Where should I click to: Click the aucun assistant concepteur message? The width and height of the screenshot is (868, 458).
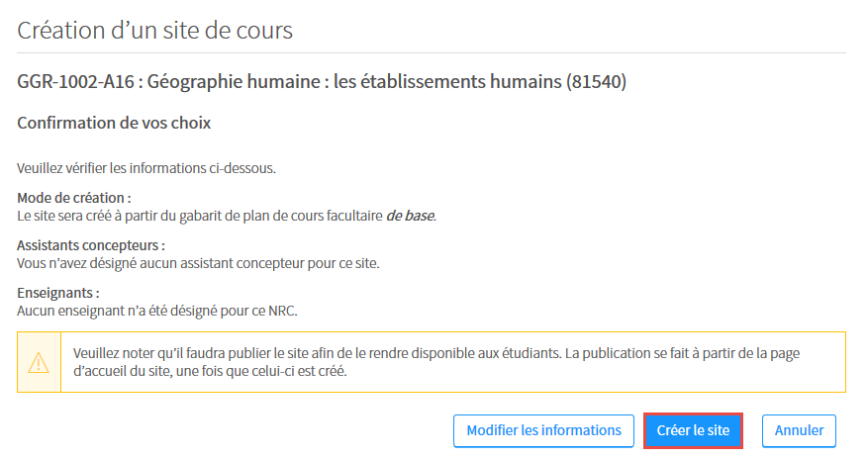tap(198, 263)
